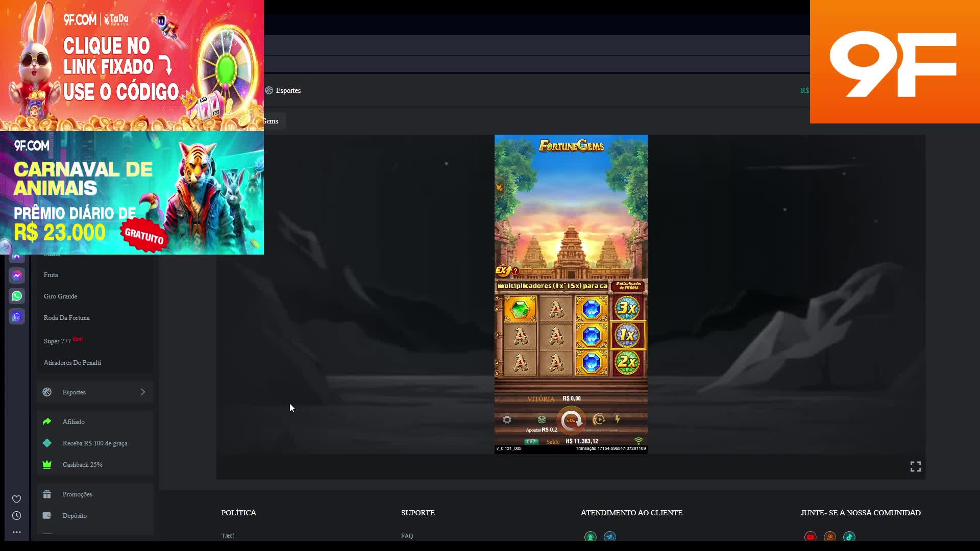Click the SUPORTE footer heading
This screenshot has width=980, height=551.
(x=418, y=513)
